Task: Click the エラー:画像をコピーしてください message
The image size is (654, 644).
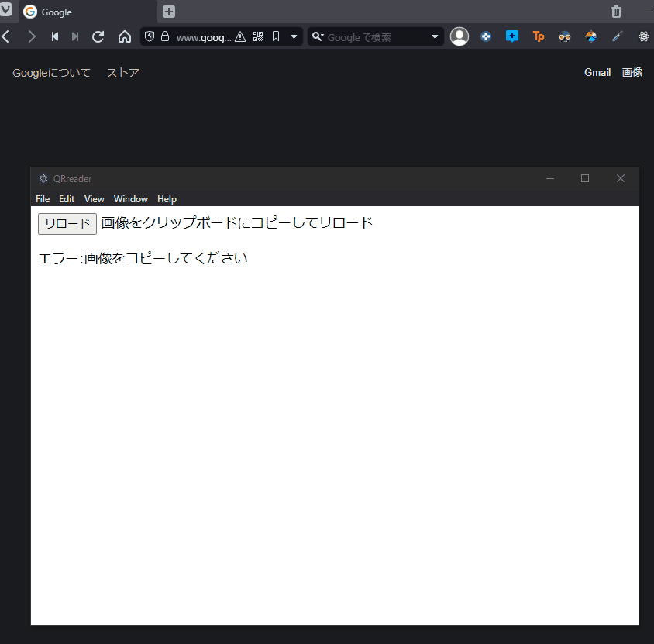Action: pyautogui.click(x=143, y=258)
